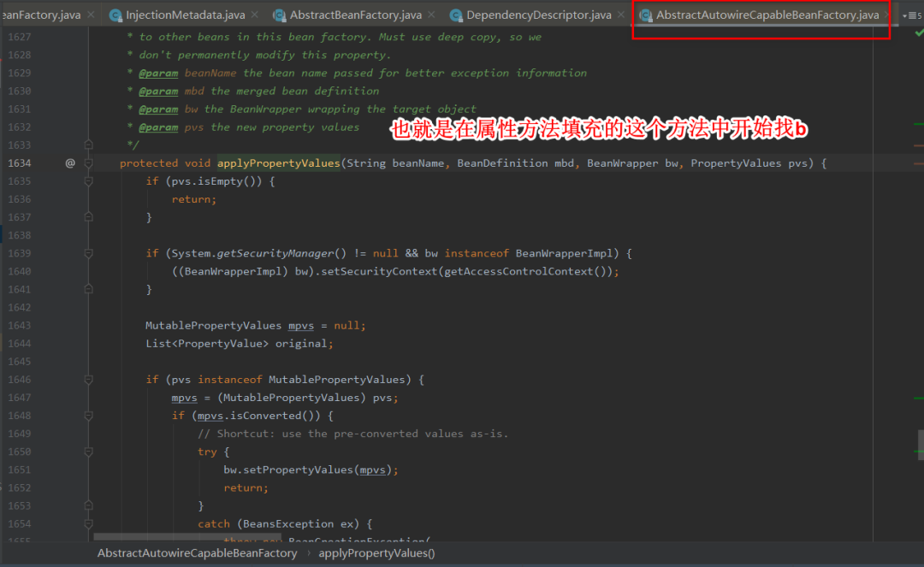Screen dimensions: 924x567
Task: Collapse the try block at line 1650
Action: point(88,452)
